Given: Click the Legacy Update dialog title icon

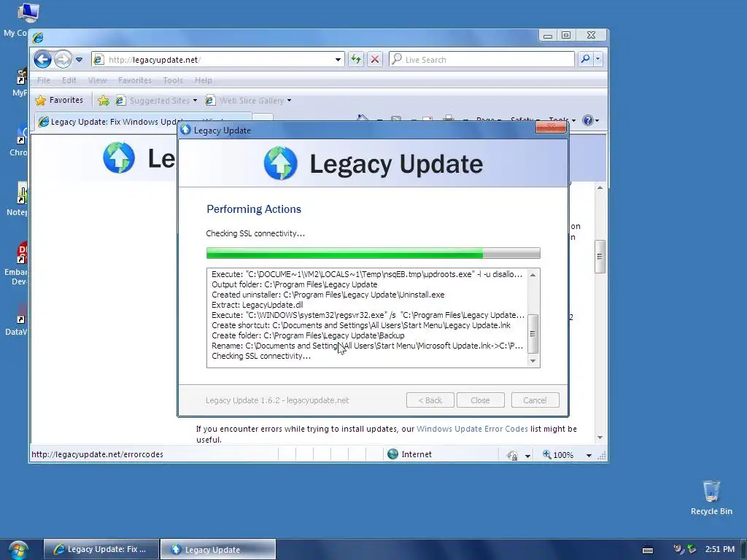Looking at the screenshot, I should coord(186,130).
